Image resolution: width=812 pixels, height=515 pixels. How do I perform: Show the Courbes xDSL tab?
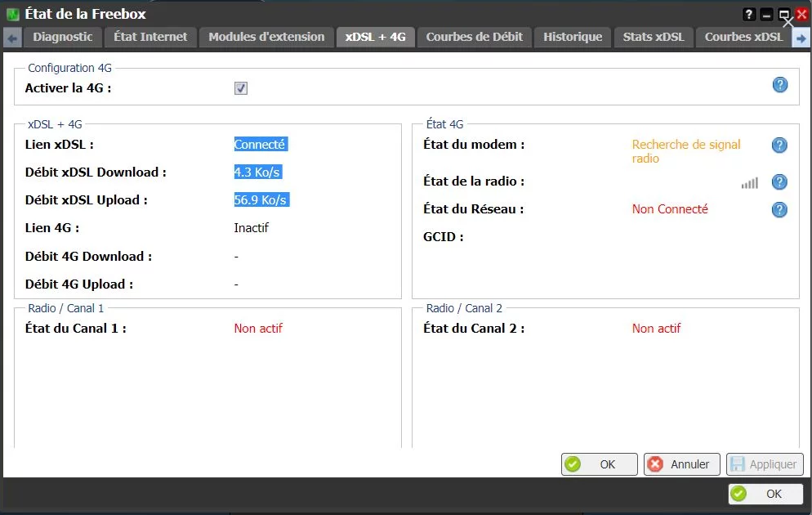point(743,37)
